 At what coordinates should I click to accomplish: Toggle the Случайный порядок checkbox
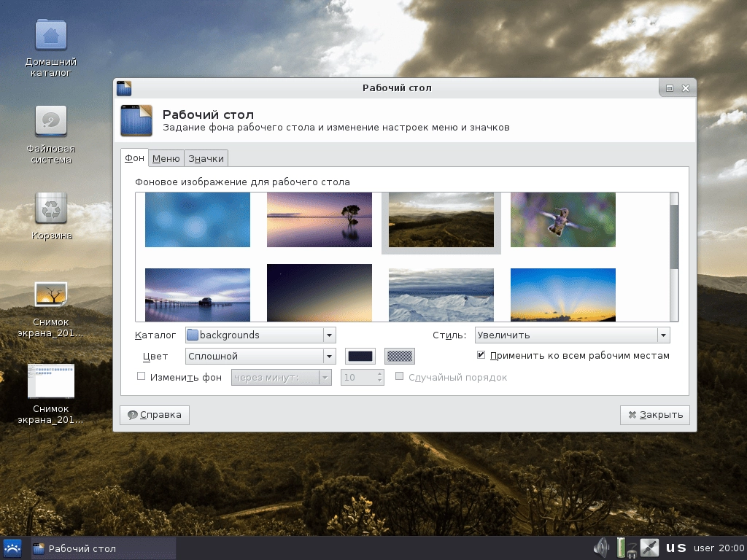tap(399, 376)
